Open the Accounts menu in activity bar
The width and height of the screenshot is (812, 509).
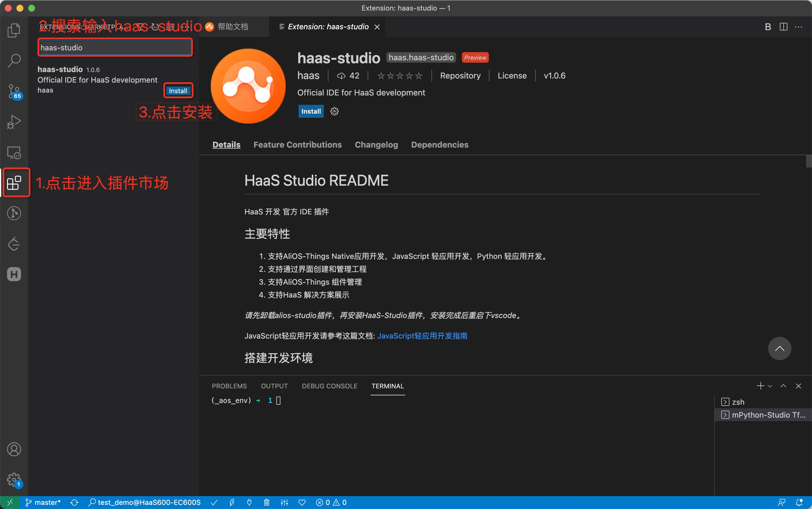pos(14,449)
